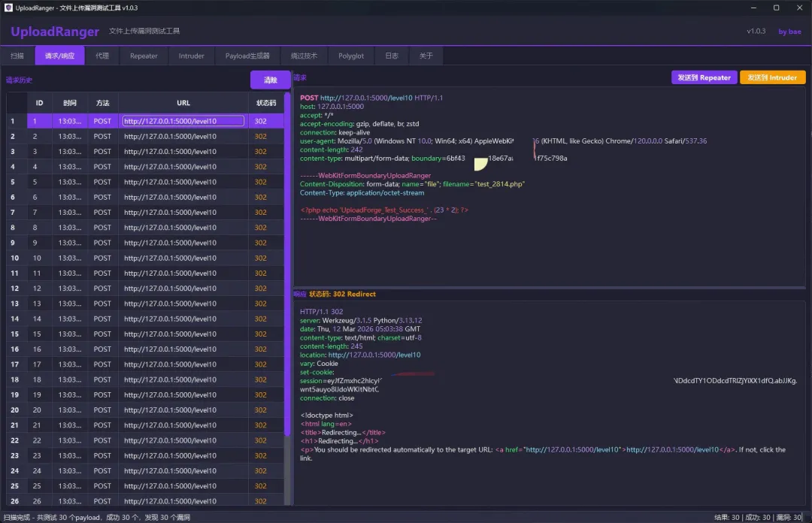This screenshot has height=523, width=812.
Task: Select request history row with ID 16
Action: (x=145, y=349)
